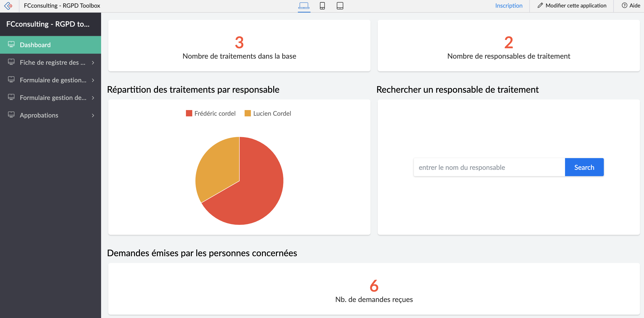Viewport: 644px width, 318px height.
Task: Click the Formulaire de gestion monitor icon
Action: (11, 80)
